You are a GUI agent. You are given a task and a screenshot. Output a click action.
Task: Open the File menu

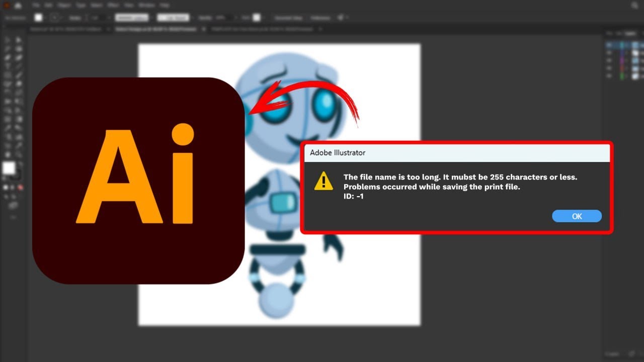(x=37, y=5)
